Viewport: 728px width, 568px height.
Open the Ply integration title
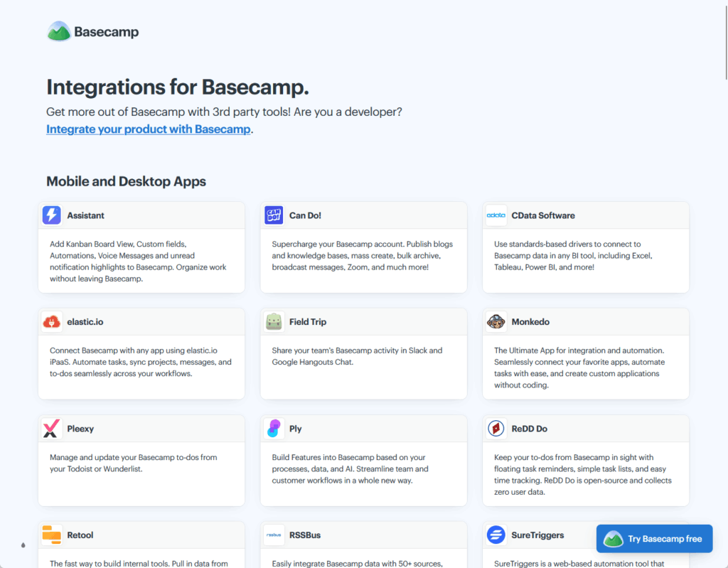coord(295,429)
